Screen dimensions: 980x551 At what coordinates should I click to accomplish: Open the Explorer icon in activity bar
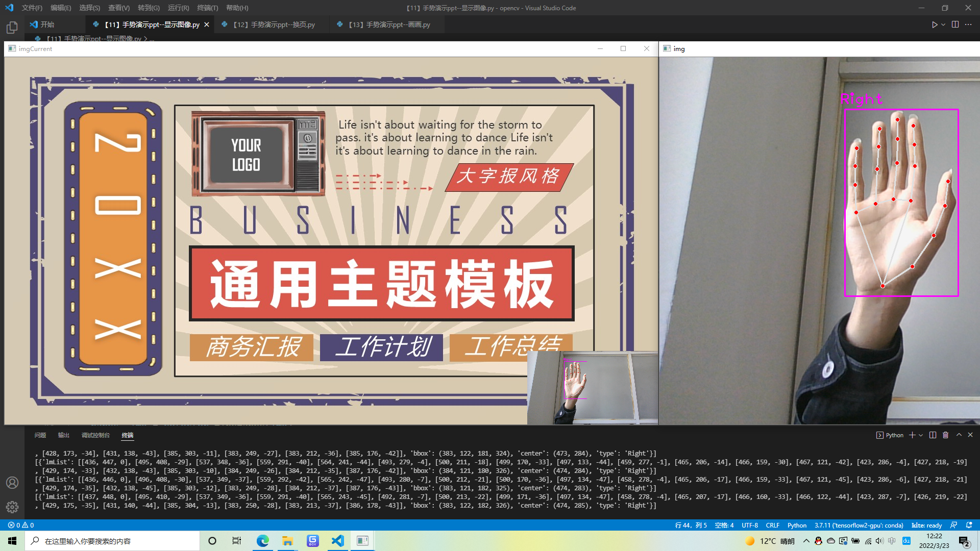click(x=12, y=27)
